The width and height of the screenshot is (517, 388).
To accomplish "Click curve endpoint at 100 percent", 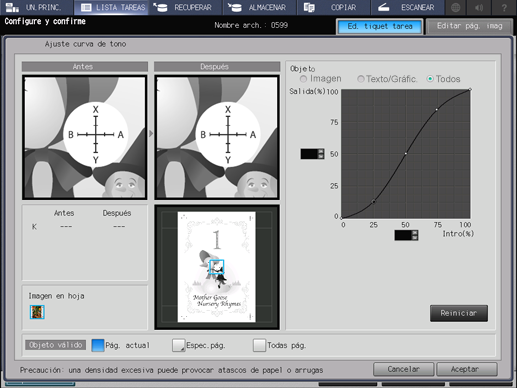I will point(470,89).
